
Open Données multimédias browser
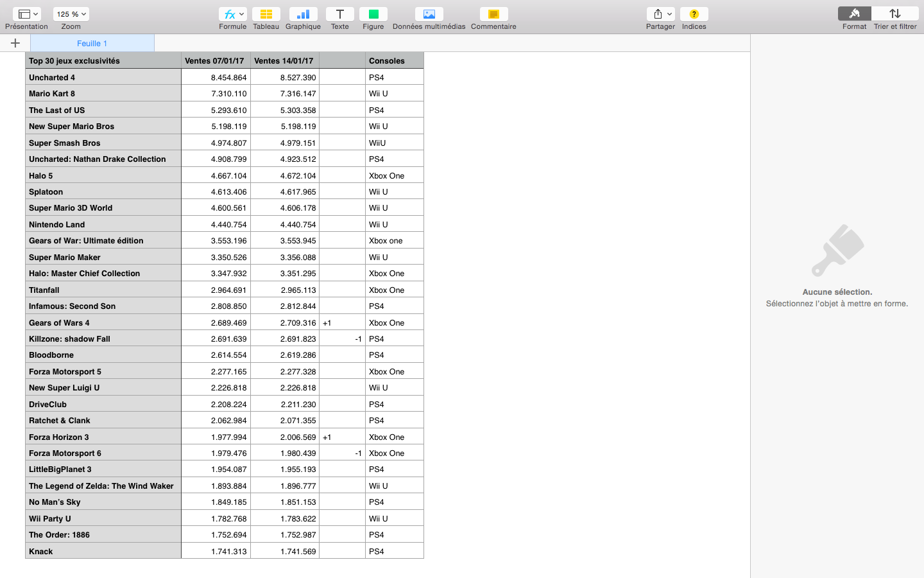pyautogui.click(x=429, y=14)
